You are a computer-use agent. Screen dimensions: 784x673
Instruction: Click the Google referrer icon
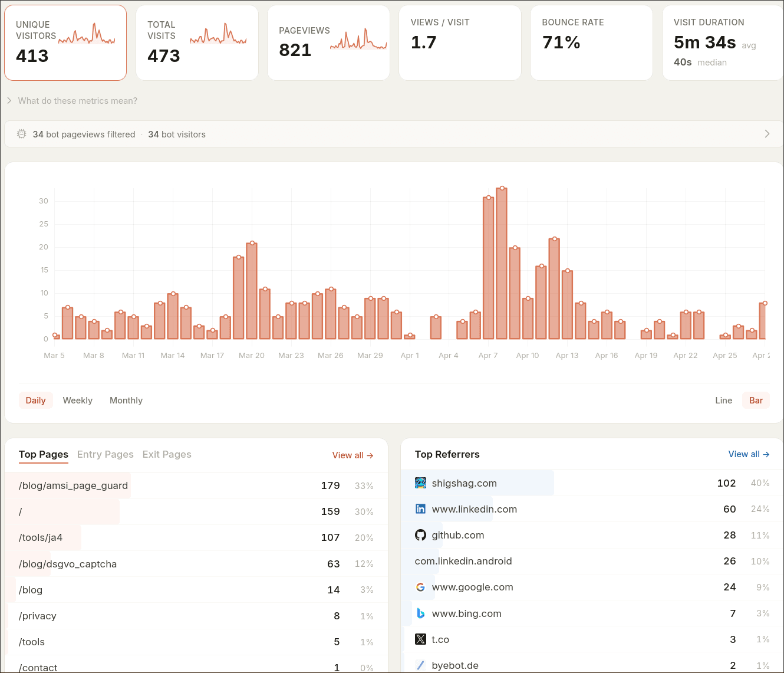tap(420, 587)
